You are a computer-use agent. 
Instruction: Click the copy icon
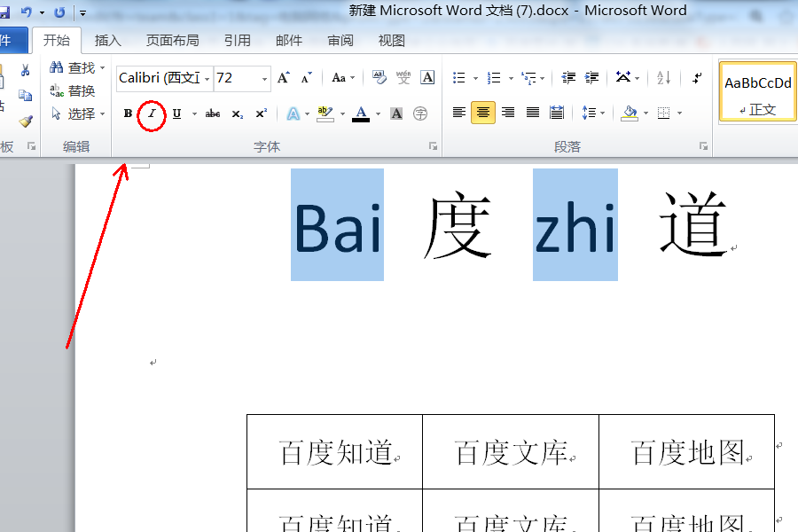[25, 95]
